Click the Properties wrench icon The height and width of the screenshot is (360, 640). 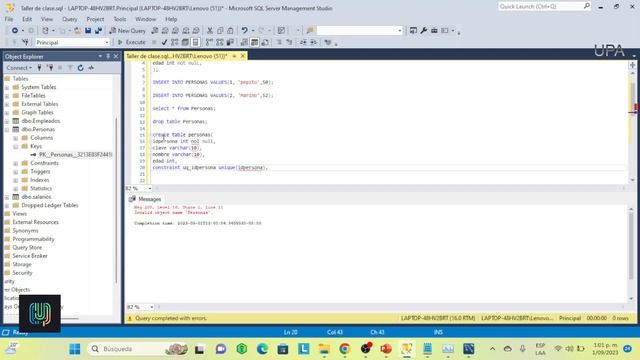[x=424, y=31]
